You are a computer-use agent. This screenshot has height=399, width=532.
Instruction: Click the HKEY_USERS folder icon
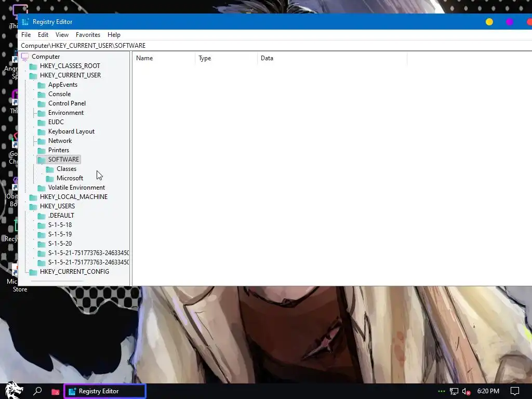(x=33, y=207)
